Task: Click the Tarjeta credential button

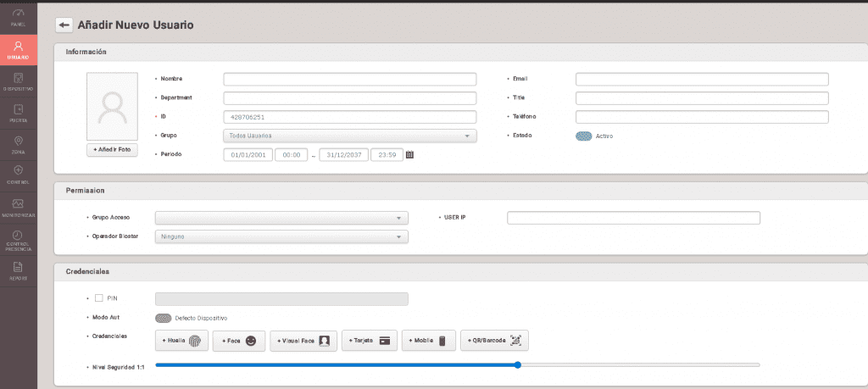Action: pos(369,341)
